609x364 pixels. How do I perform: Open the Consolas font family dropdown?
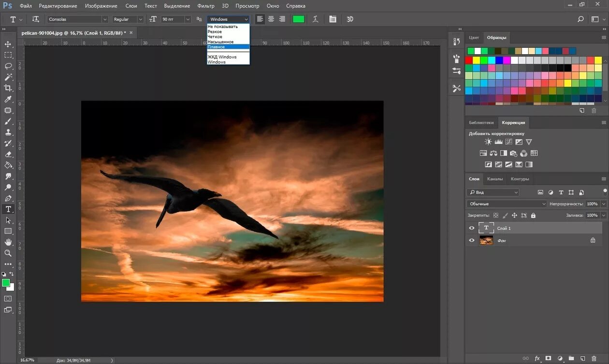(77, 19)
